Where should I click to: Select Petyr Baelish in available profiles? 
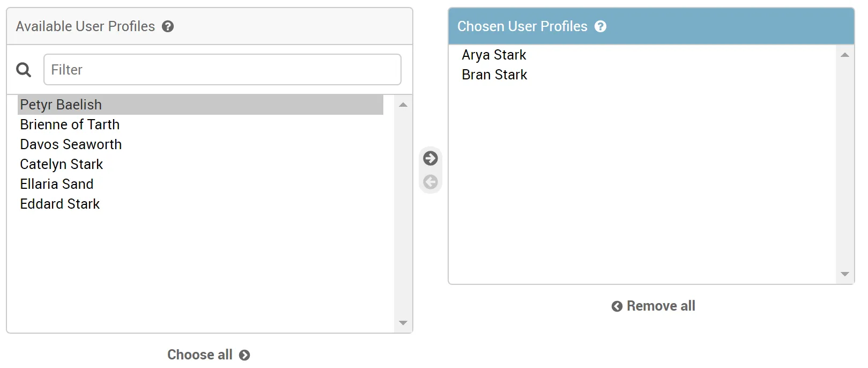(61, 105)
